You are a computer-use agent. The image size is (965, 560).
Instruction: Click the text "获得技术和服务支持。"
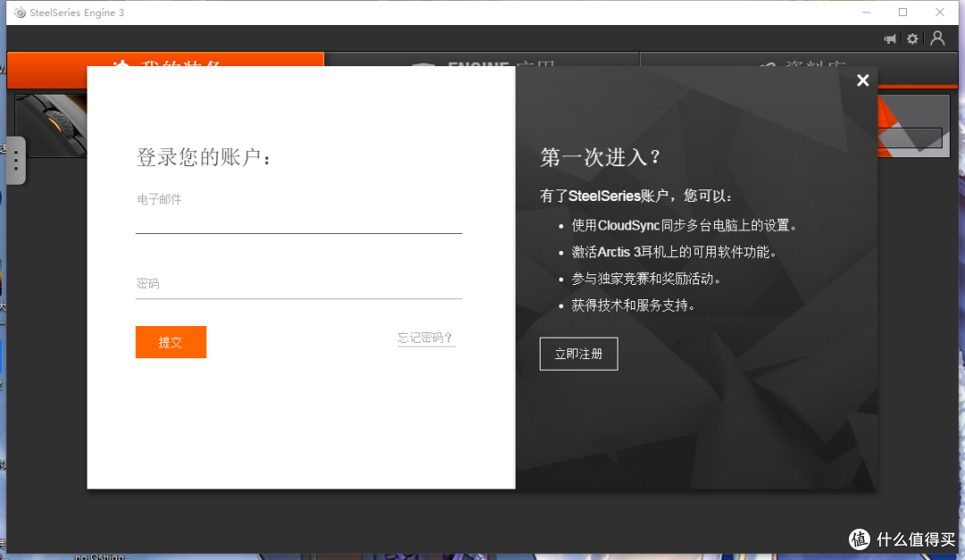pos(634,305)
